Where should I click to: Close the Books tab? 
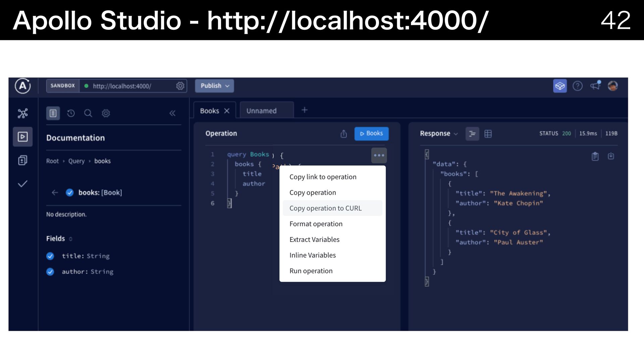227,111
